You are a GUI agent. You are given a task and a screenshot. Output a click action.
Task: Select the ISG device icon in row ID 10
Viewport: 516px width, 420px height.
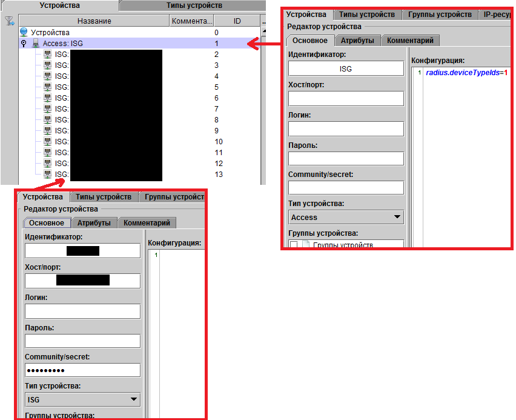(48, 141)
